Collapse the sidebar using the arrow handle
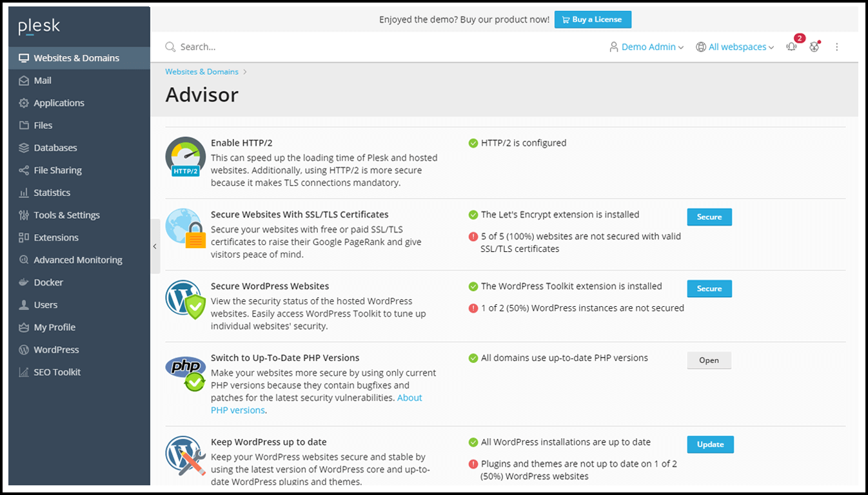 point(155,246)
